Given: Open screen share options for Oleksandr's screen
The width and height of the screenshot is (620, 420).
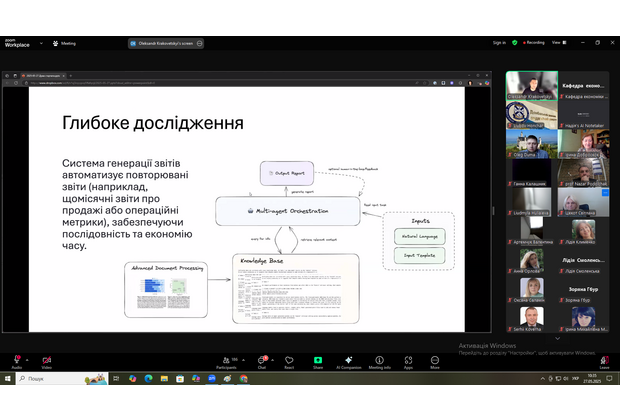Looking at the screenshot, I should [x=200, y=43].
